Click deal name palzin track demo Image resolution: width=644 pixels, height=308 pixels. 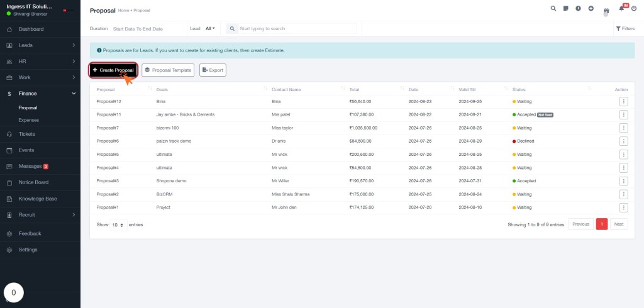(174, 141)
